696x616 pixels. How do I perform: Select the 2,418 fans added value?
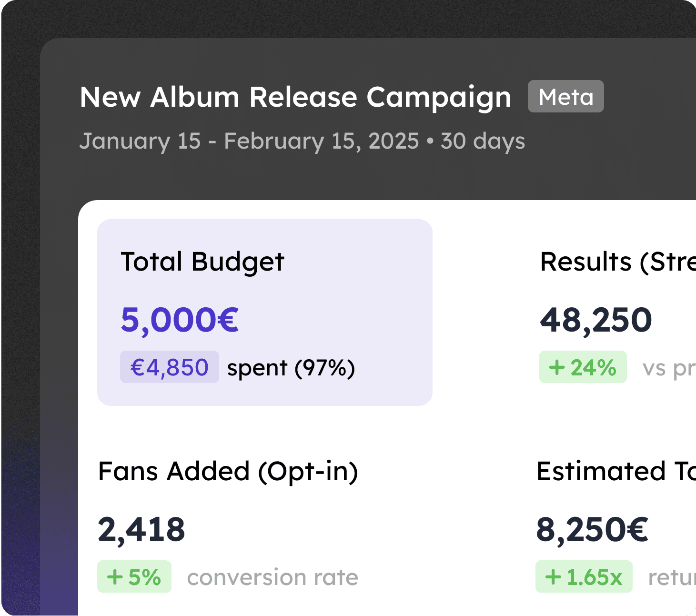point(141,529)
